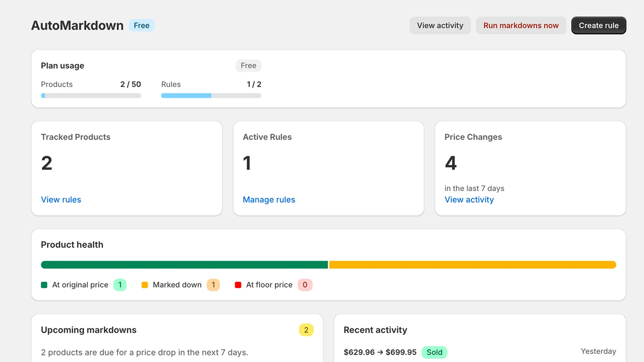Click Run markdowns now
This screenshot has height=362, width=644.
tap(521, 25)
